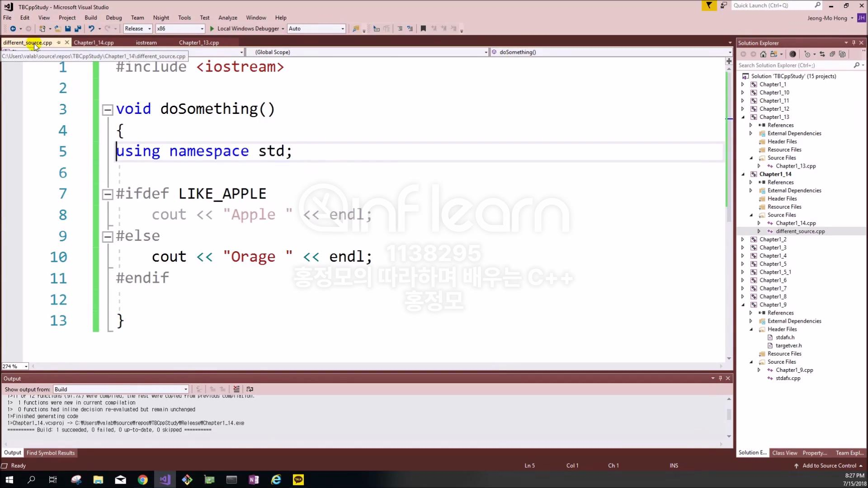The height and width of the screenshot is (488, 868).
Task: Open the Find Symbol Results tab
Action: 51,453
